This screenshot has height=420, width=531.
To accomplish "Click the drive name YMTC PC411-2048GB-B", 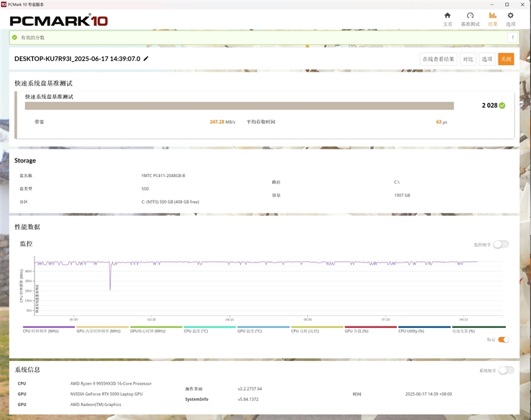I will [163, 176].
